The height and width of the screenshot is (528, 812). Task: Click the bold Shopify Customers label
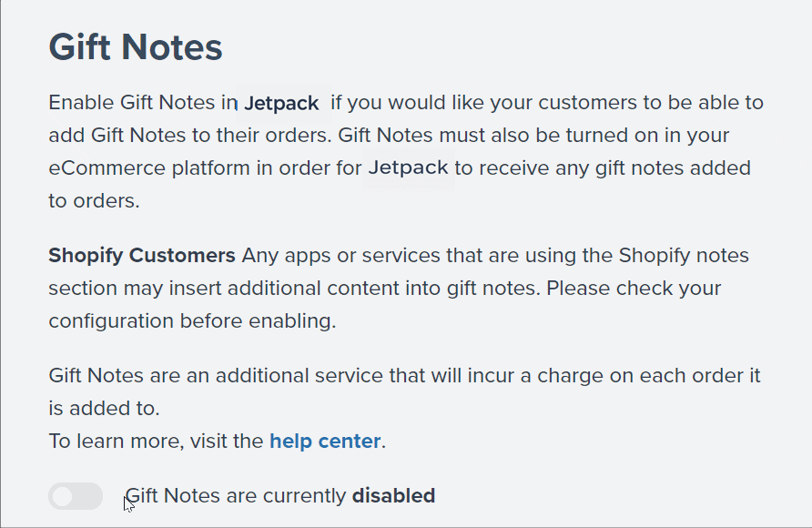pos(141,255)
